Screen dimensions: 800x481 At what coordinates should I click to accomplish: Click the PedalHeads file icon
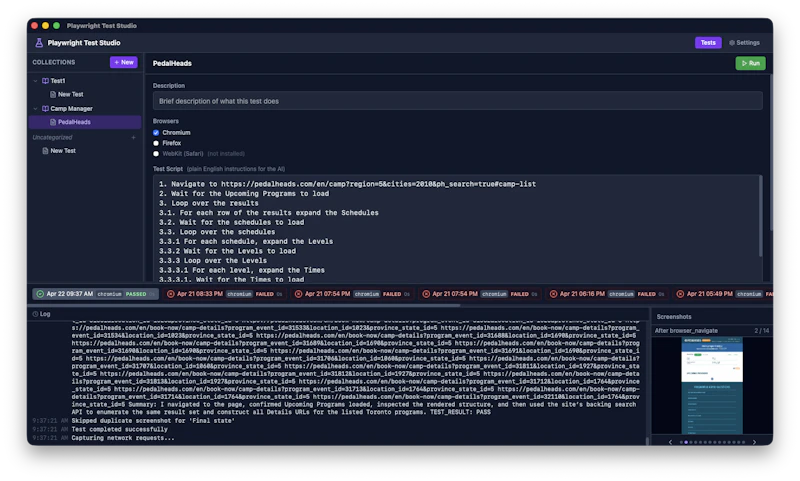[x=53, y=122]
